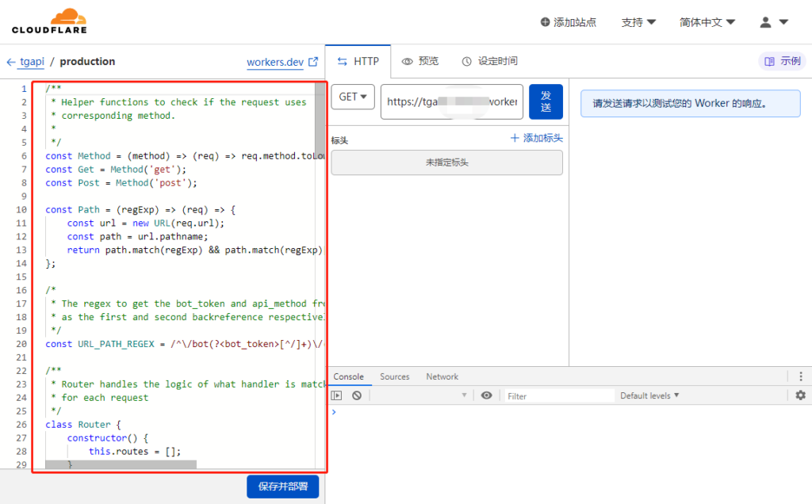Open the GET method dropdown
Screen dimensions: 812x504
pos(353,97)
